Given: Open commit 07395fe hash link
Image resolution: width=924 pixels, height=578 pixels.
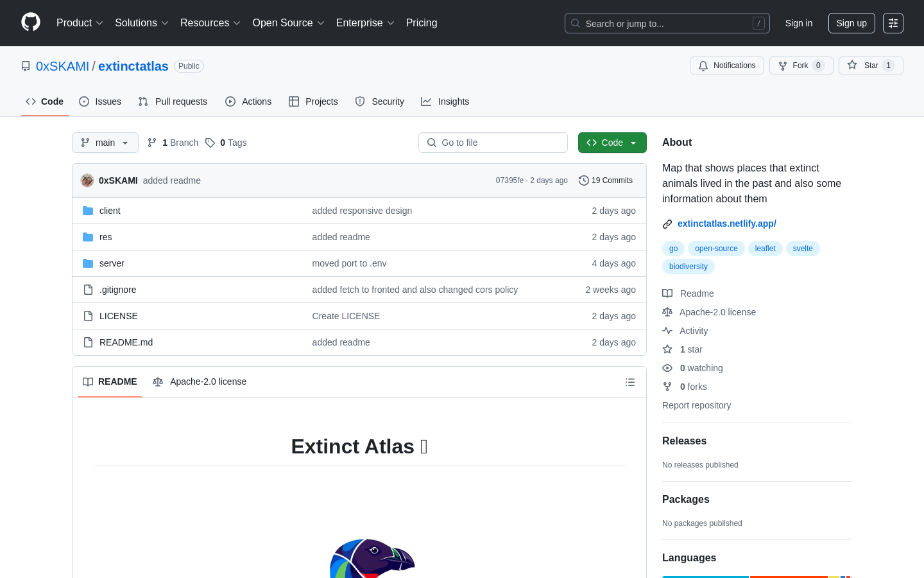Looking at the screenshot, I should 509,180.
